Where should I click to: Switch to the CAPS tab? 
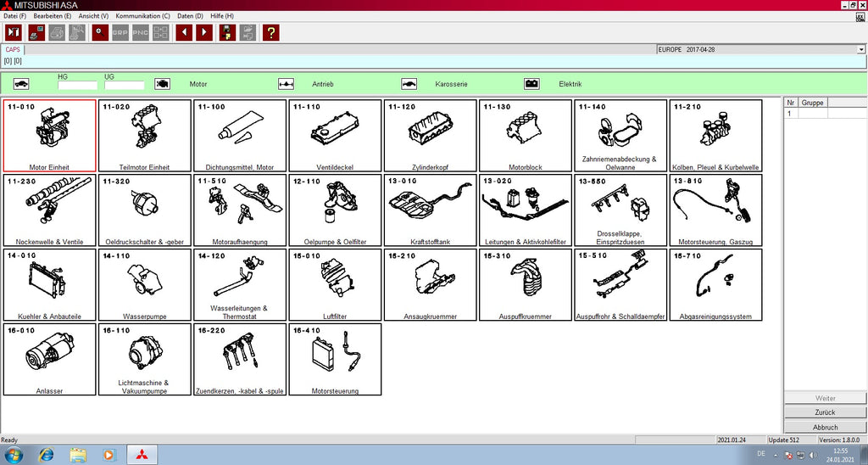pos(14,50)
